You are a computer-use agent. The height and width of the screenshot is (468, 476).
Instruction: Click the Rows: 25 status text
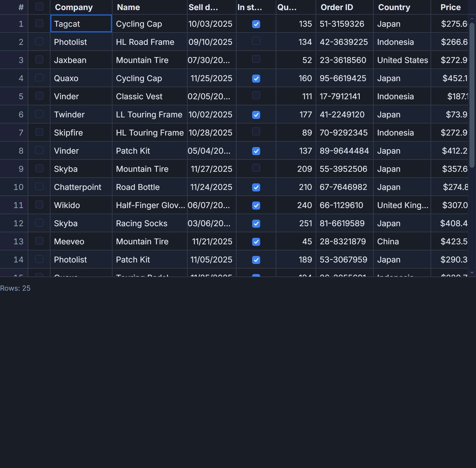(x=15, y=288)
